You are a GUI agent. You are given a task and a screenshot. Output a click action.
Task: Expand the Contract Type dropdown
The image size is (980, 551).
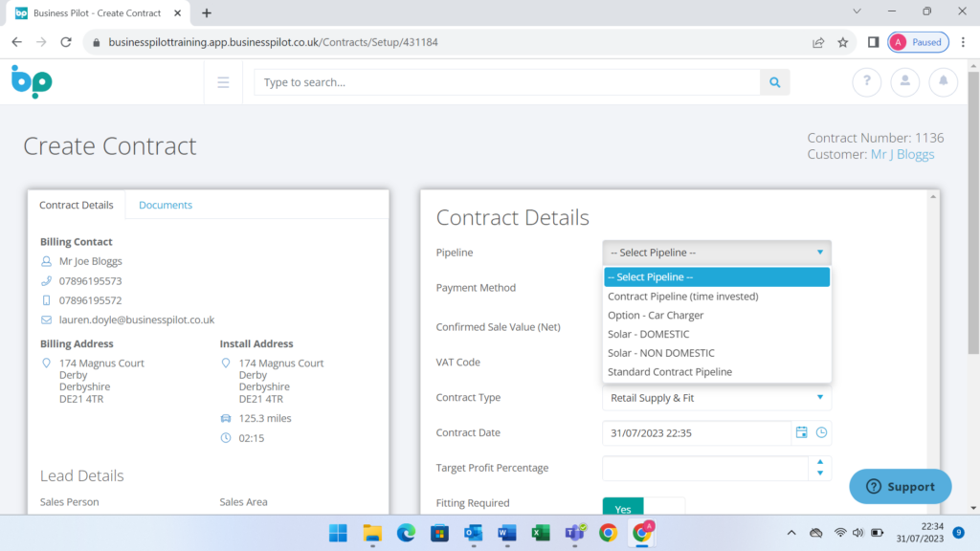click(716, 397)
